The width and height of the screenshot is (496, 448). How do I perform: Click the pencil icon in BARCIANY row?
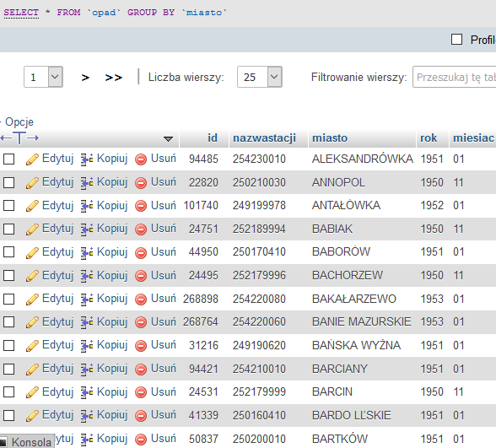click(32, 370)
